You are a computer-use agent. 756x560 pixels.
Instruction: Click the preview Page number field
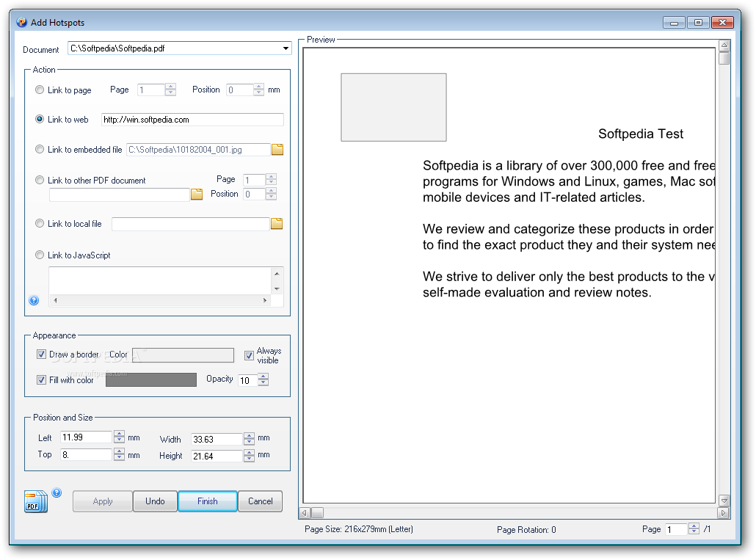(x=677, y=529)
